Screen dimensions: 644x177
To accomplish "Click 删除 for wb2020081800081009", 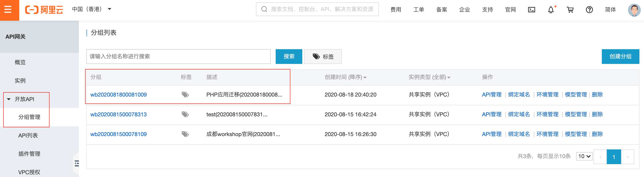I will point(597,94).
